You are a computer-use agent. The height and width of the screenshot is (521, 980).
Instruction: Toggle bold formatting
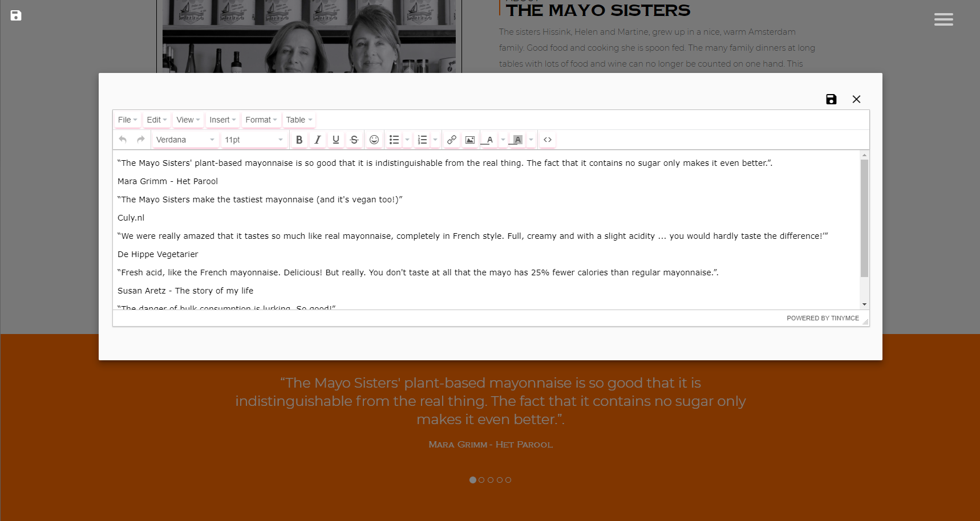click(299, 140)
